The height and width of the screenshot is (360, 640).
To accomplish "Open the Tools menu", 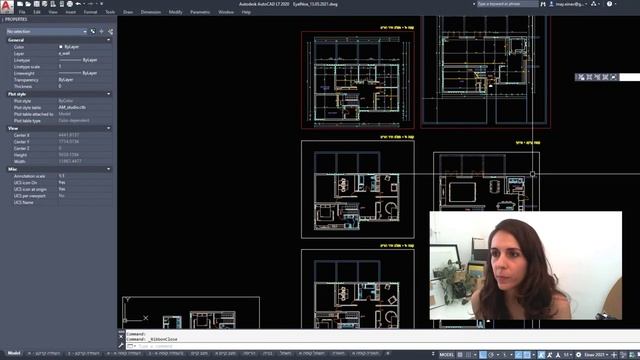I will [110, 12].
